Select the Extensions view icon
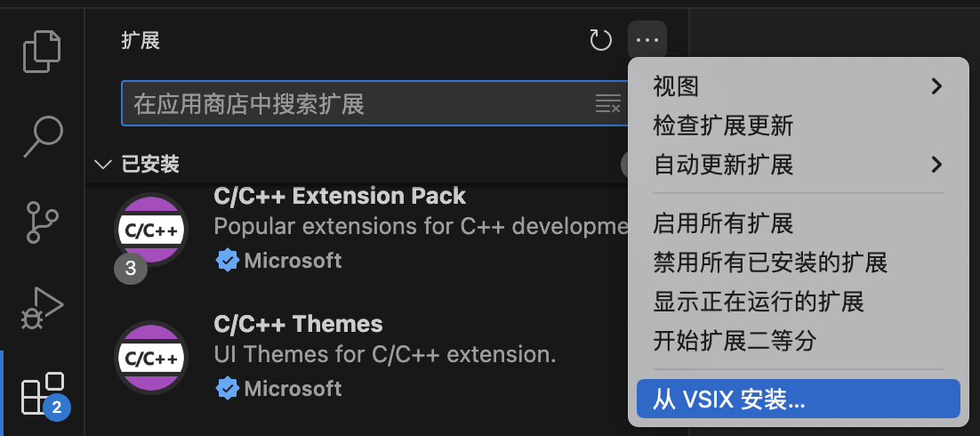Viewport: 980px width, 436px height. [43, 393]
